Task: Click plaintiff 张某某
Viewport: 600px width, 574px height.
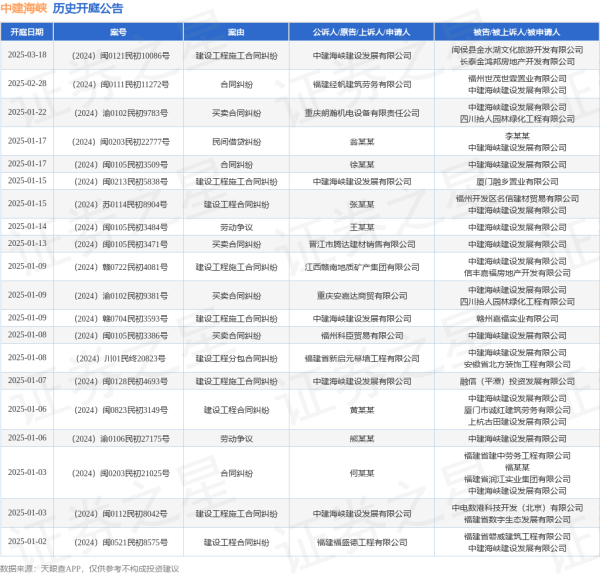Action: [362, 205]
